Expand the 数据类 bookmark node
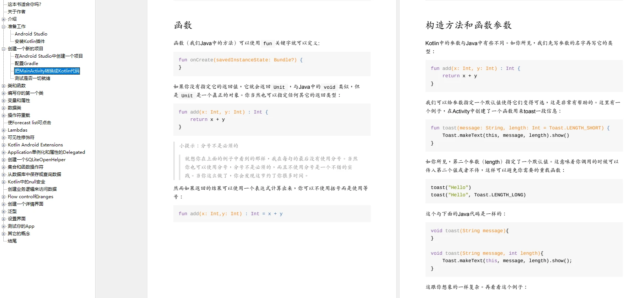The height and width of the screenshot is (298, 644). point(4,108)
